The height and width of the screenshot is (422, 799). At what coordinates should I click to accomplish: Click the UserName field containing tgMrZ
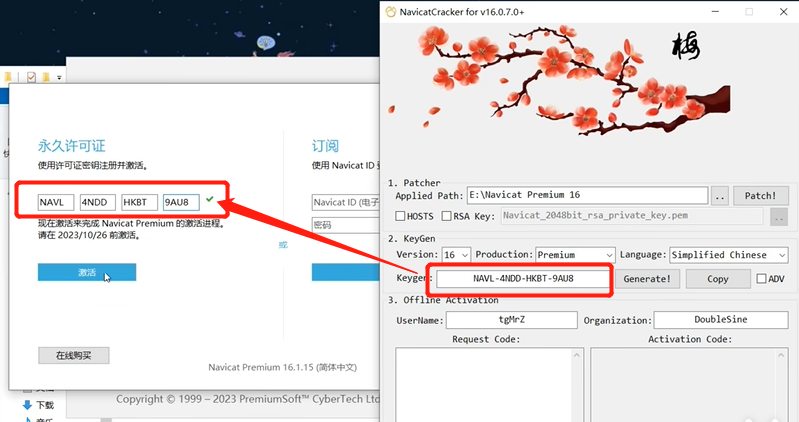tap(512, 320)
